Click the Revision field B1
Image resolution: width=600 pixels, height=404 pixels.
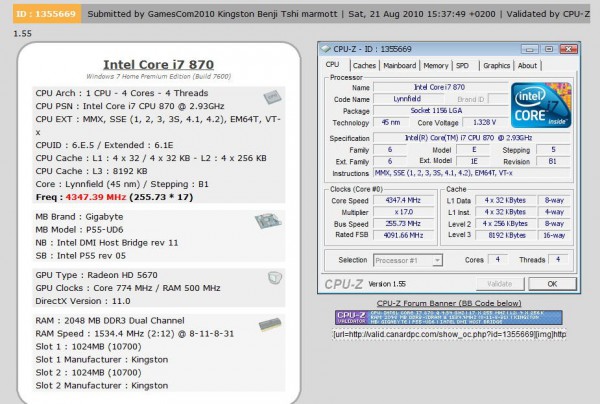[553, 161]
